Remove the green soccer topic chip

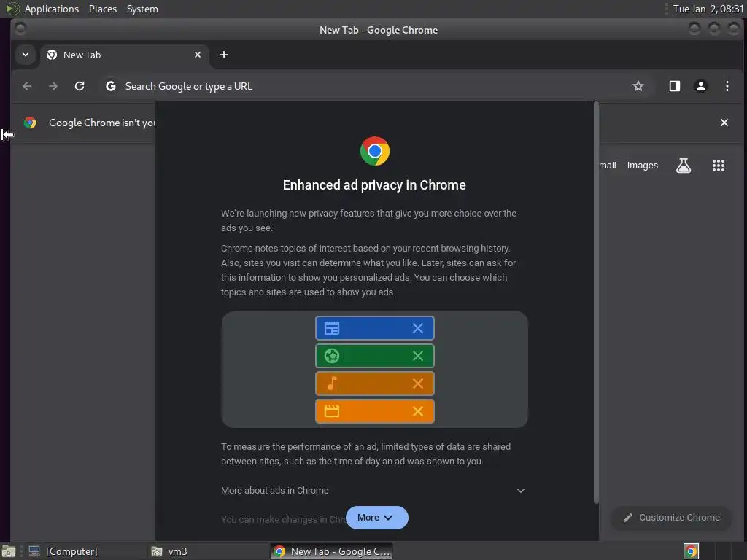(x=418, y=356)
